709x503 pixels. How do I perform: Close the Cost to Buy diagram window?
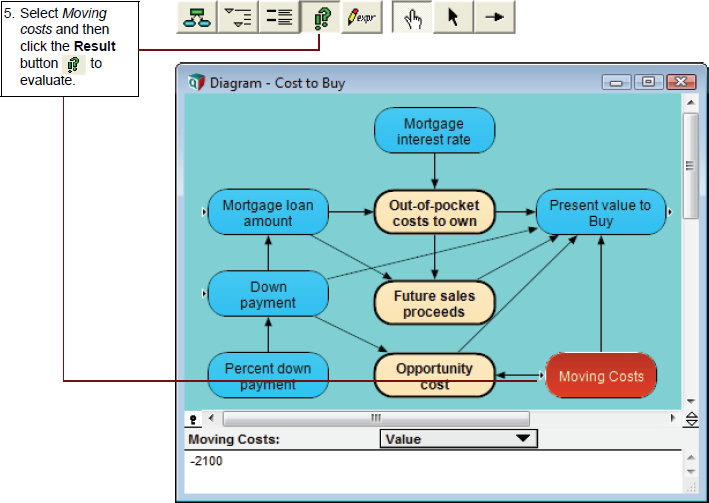coord(681,82)
